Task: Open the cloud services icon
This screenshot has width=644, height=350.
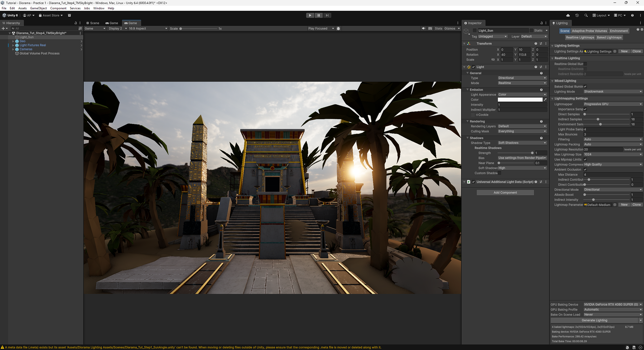Action: [x=568, y=15]
